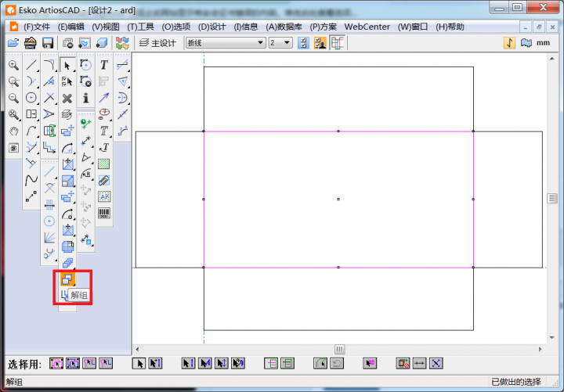The width and height of the screenshot is (564, 392).
Task: Open the 主设计 layer selector
Action: (157, 42)
